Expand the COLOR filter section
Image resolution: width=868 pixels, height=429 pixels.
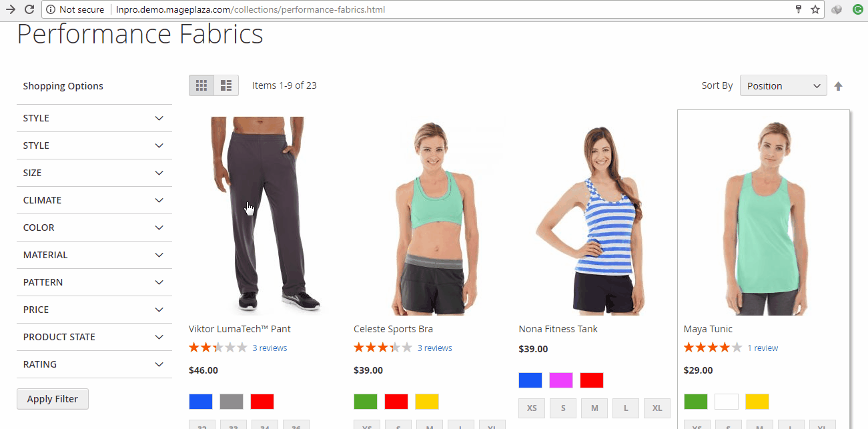click(x=94, y=228)
